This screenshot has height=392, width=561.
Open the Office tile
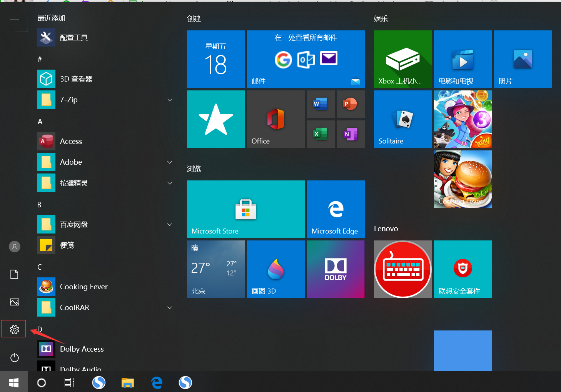(276, 119)
